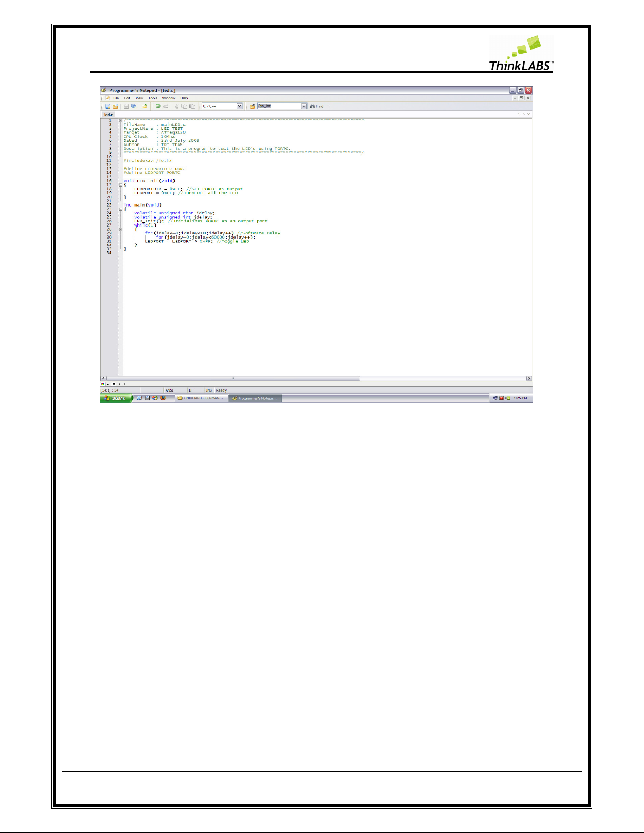Select the led.c document tab
Viewport: 644px width, 833px height.
pos(109,114)
